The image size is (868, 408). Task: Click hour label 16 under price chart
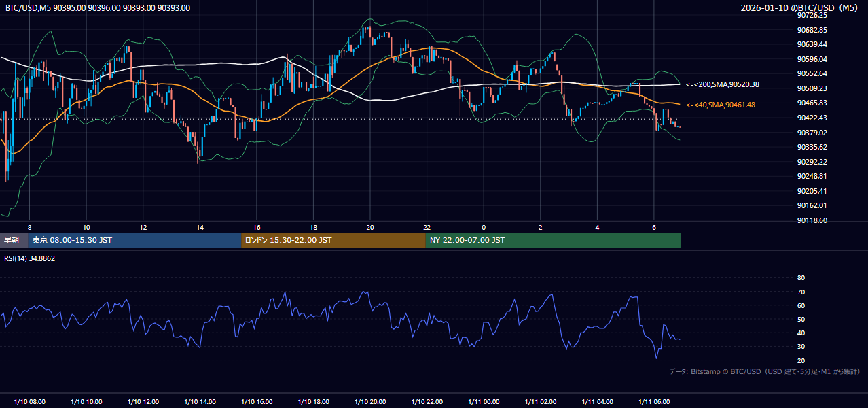click(257, 227)
